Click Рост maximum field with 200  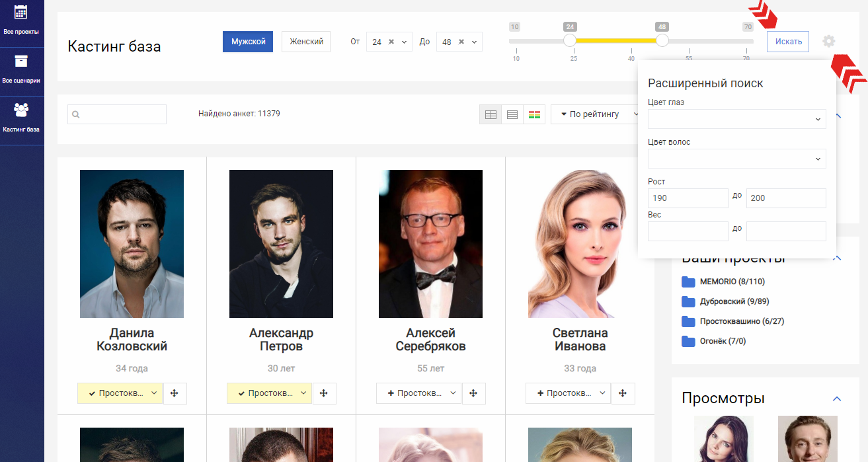coord(786,198)
